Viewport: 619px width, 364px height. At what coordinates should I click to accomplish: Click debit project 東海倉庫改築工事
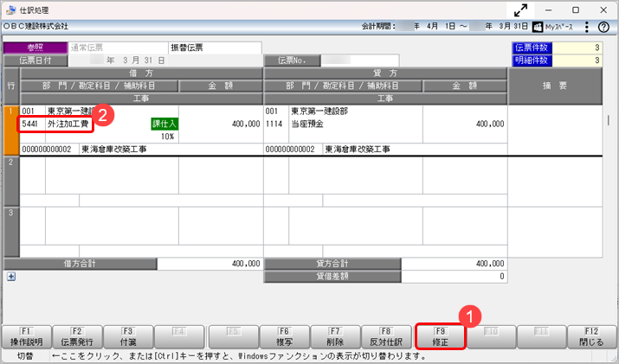point(113,149)
